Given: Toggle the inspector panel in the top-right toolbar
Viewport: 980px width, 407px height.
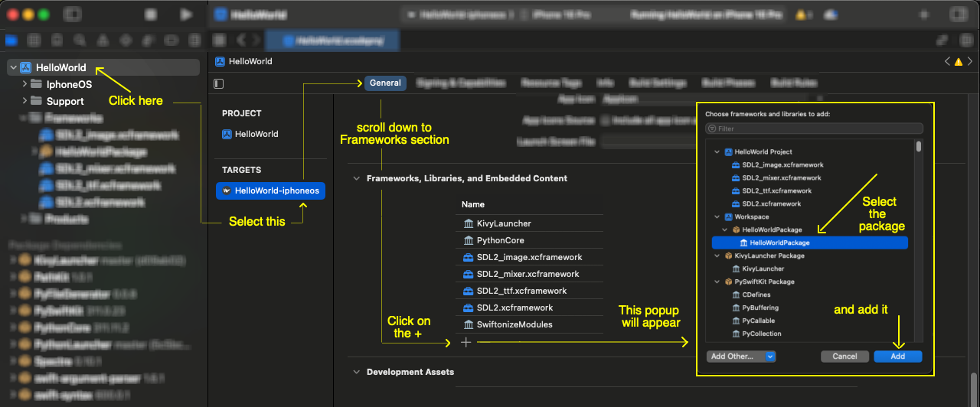Looking at the screenshot, I should (x=959, y=15).
